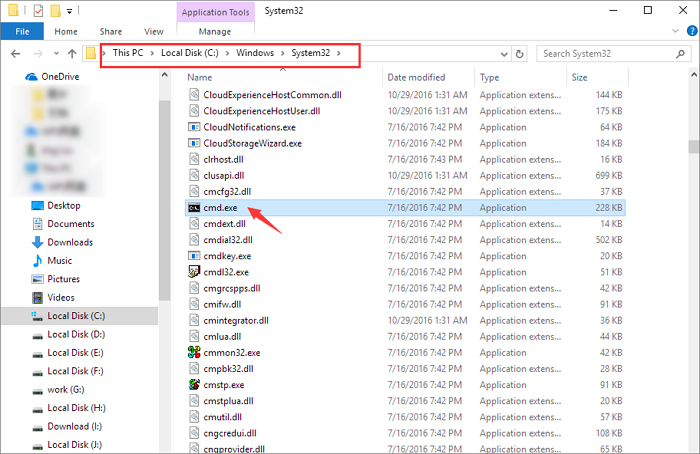Image resolution: width=700 pixels, height=454 pixels.
Task: Sort files by Date modified column
Action: click(417, 77)
